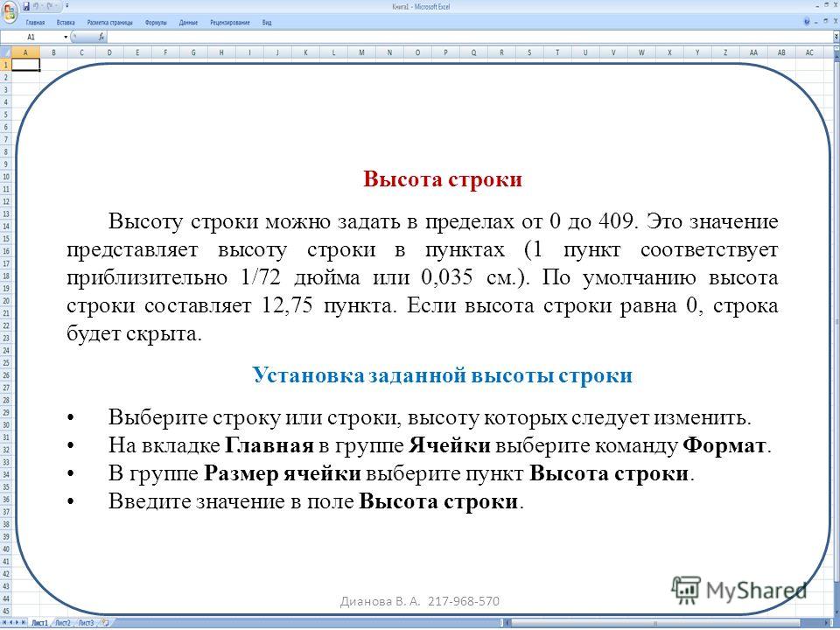Restore the workbook window inside Excel
The height and width of the screenshot is (630, 840).
point(826,23)
